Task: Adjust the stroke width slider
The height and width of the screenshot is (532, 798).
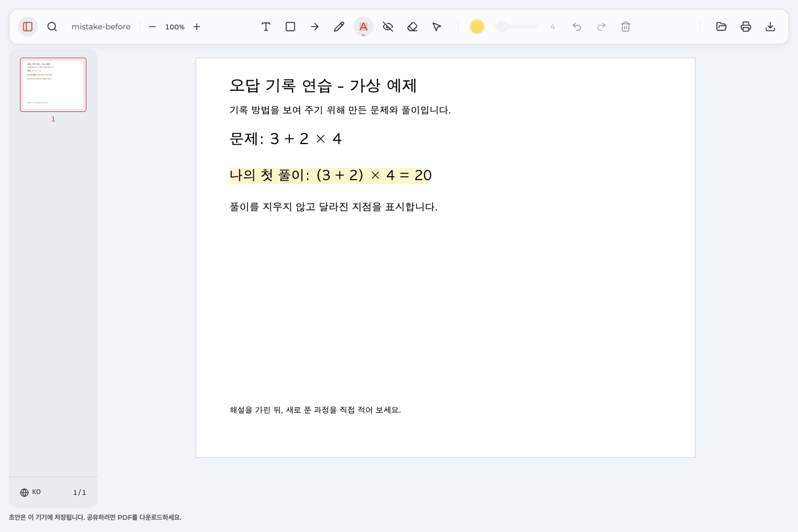Action: point(516,27)
